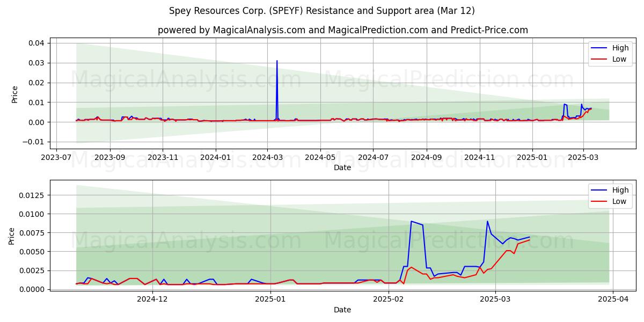Click the February 2025 high peak in bottom chart
The width and height of the screenshot is (644, 322).
pyautogui.click(x=411, y=221)
